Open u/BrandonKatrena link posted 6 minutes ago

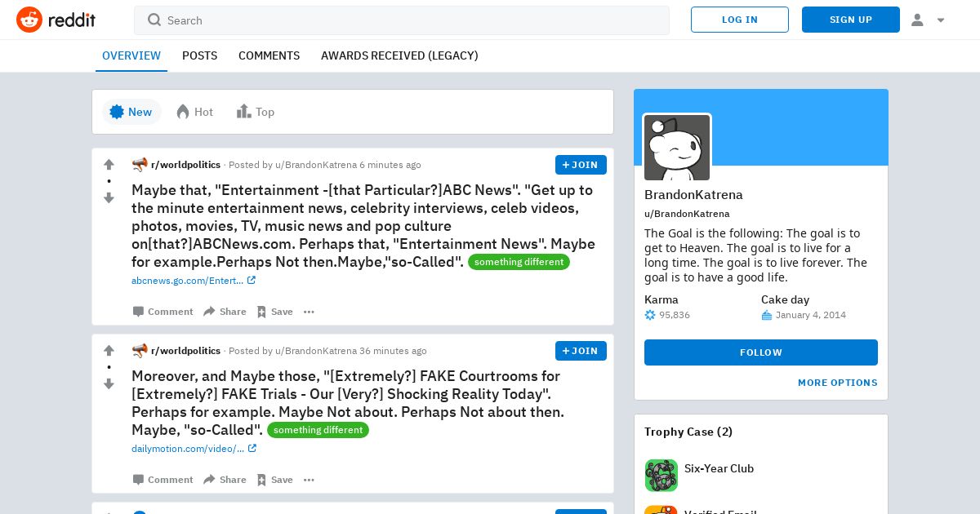(x=316, y=165)
